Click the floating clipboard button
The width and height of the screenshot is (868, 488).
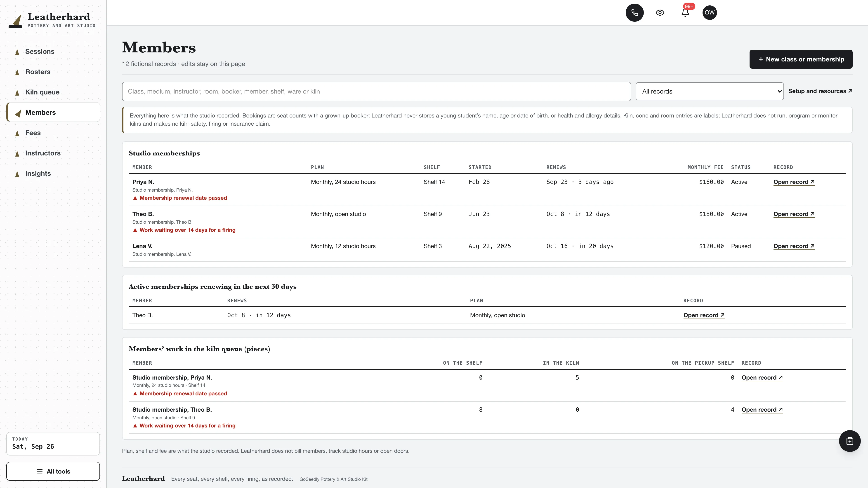(849, 441)
